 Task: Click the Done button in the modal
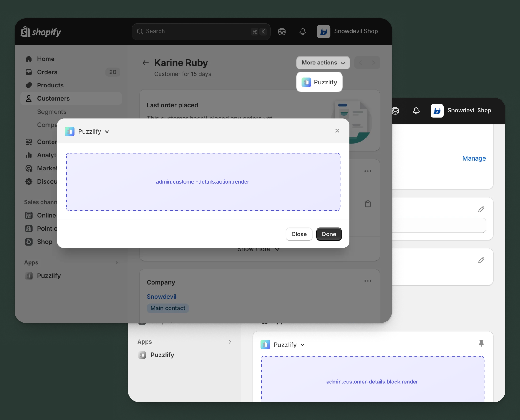(329, 234)
